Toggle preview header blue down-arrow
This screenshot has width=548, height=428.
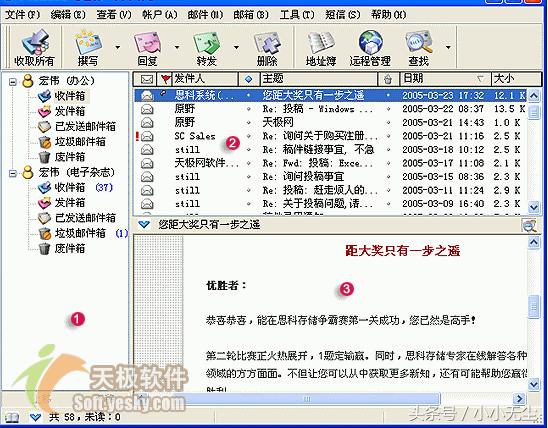click(x=144, y=225)
